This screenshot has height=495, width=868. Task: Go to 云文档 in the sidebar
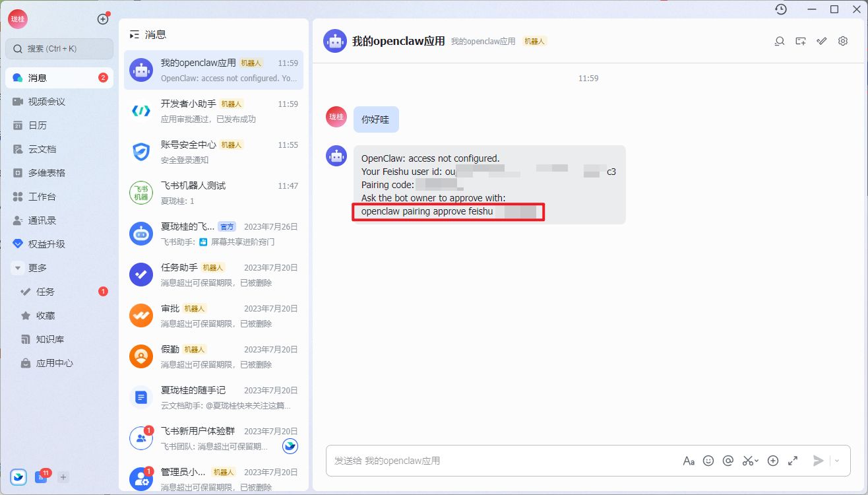(42, 149)
